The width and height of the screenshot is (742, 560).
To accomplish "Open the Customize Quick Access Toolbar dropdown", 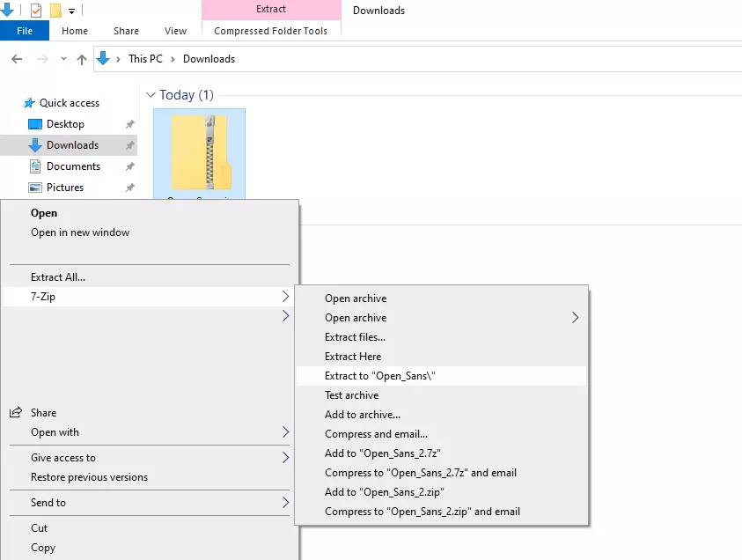I will point(71,11).
